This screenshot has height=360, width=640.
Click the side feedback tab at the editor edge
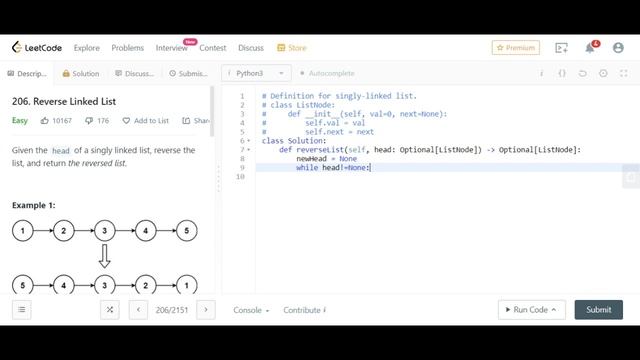click(631, 176)
